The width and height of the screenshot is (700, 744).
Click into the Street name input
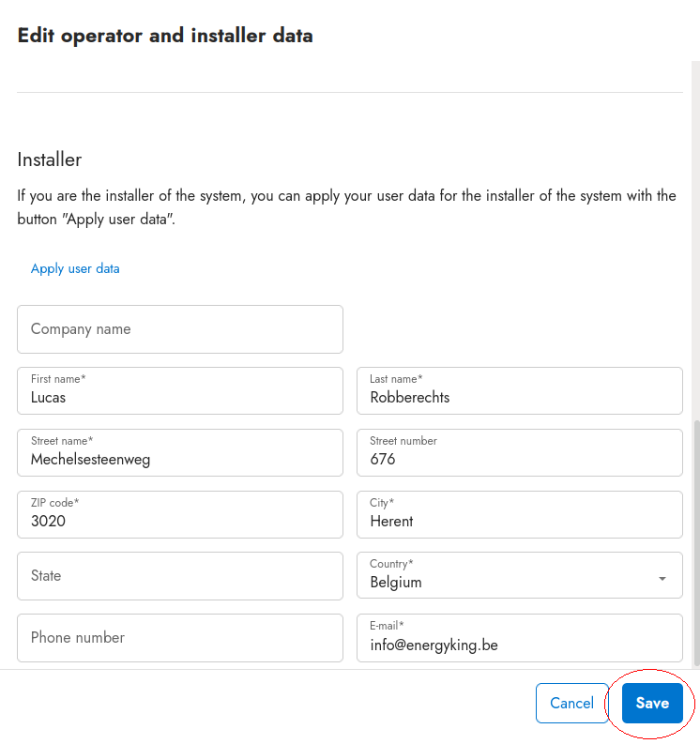click(179, 453)
